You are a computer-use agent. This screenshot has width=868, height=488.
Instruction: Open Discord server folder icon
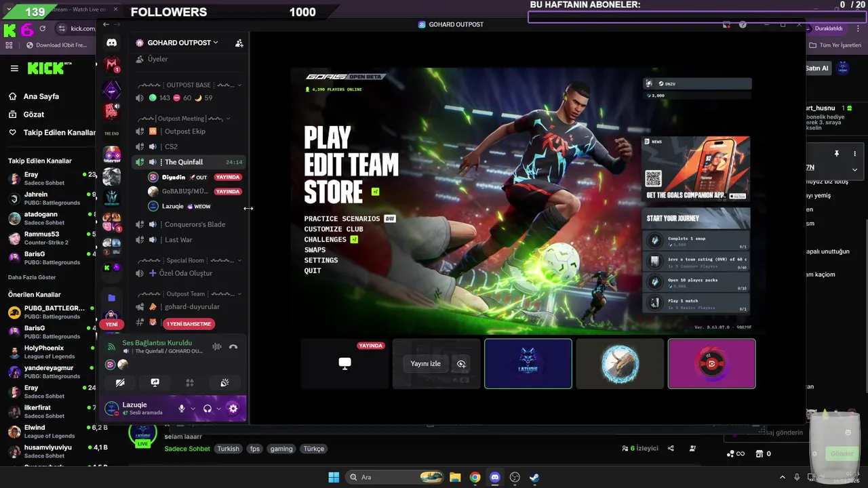pyautogui.click(x=112, y=298)
